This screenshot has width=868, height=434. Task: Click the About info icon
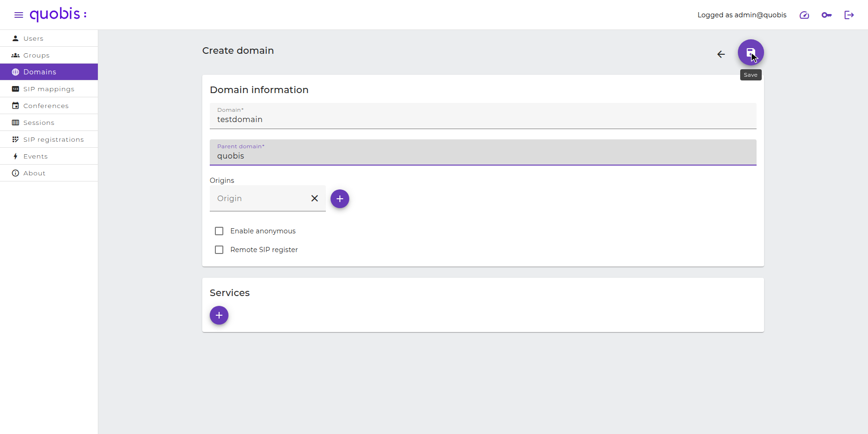[15, 173]
